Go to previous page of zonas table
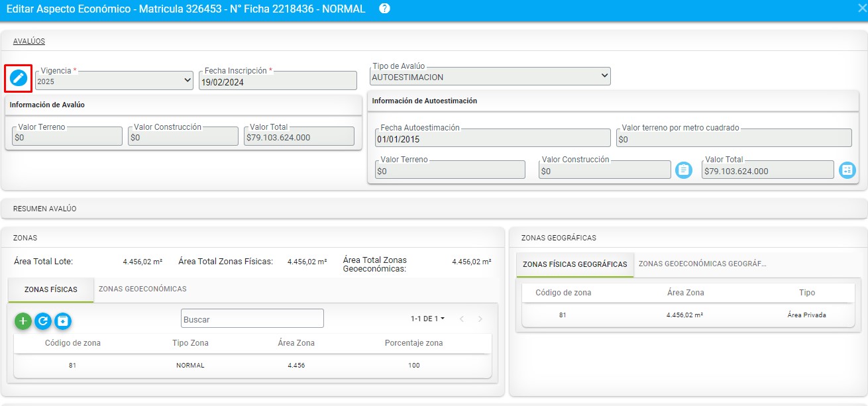This screenshot has height=406, width=868. pyautogui.click(x=462, y=319)
